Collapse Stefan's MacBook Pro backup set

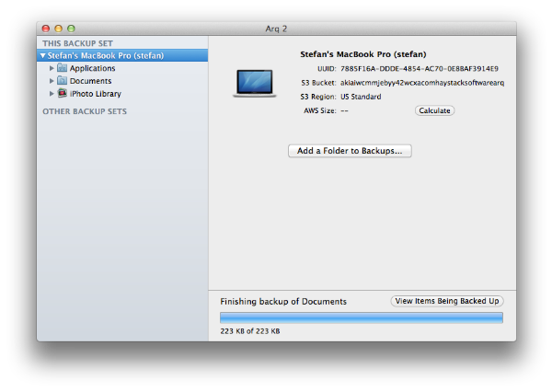click(x=43, y=55)
